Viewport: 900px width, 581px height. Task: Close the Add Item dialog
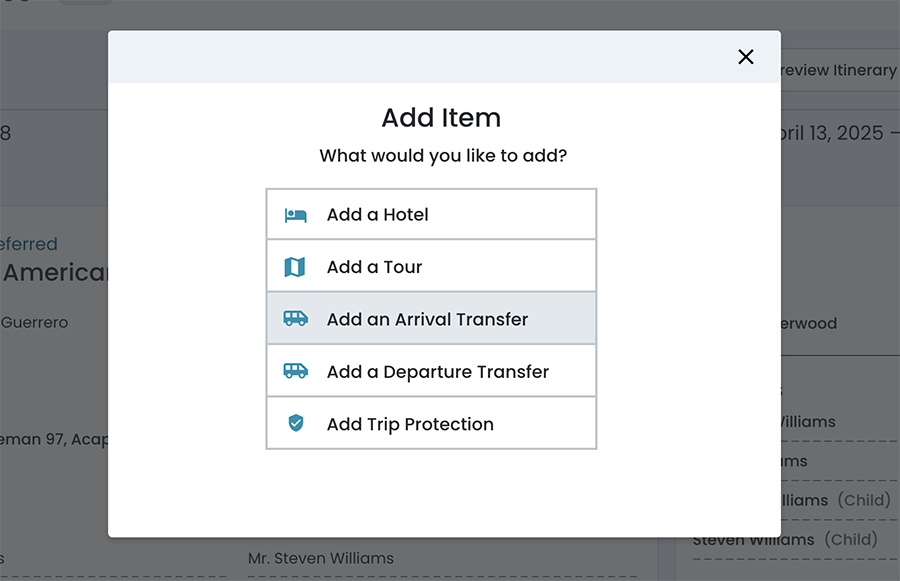745,57
